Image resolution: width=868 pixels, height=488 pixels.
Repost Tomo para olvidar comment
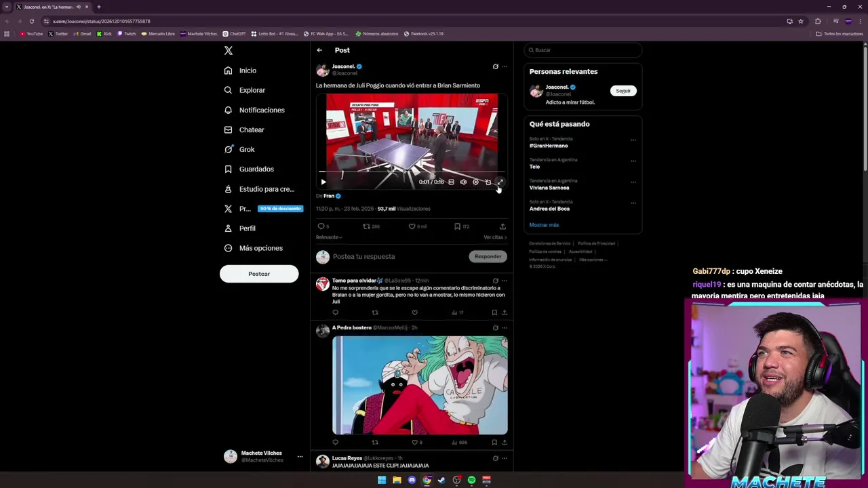(375, 312)
